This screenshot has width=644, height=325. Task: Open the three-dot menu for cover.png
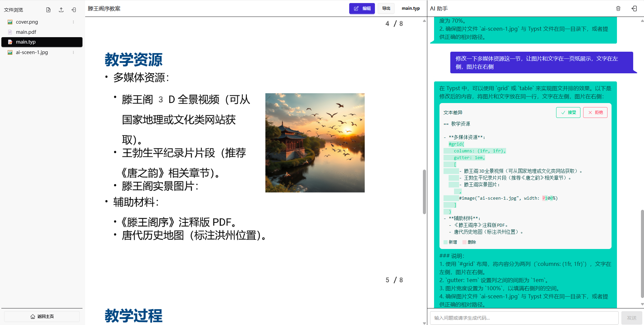(73, 22)
